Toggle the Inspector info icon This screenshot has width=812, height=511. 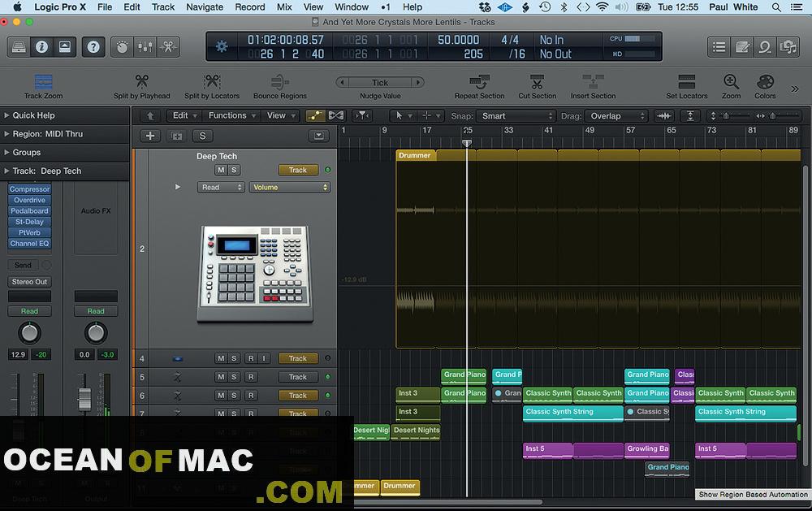[41, 47]
